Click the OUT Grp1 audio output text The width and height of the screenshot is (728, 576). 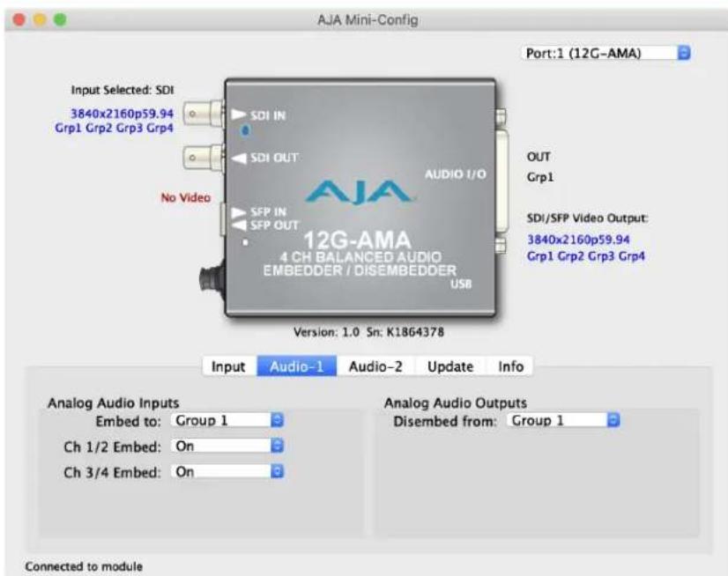(540, 166)
